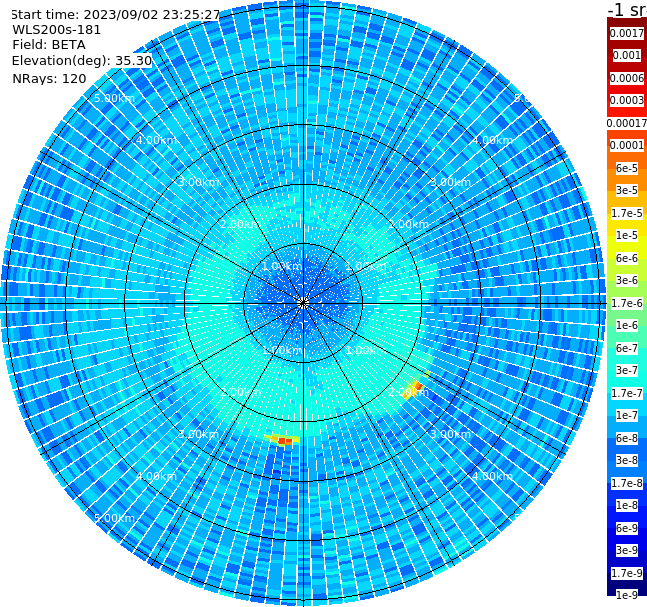Click the 1e-8 colorbar tick label
Screen dimensions: 647x607
click(626, 505)
